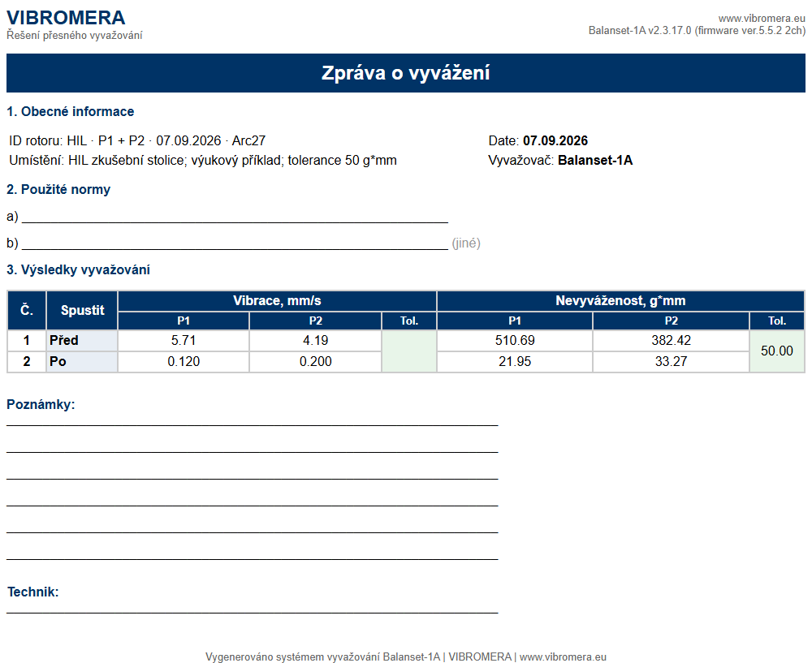Click the '3. Výsledky vyvažování' heading
The width and height of the screenshot is (812, 663).
[78, 269]
